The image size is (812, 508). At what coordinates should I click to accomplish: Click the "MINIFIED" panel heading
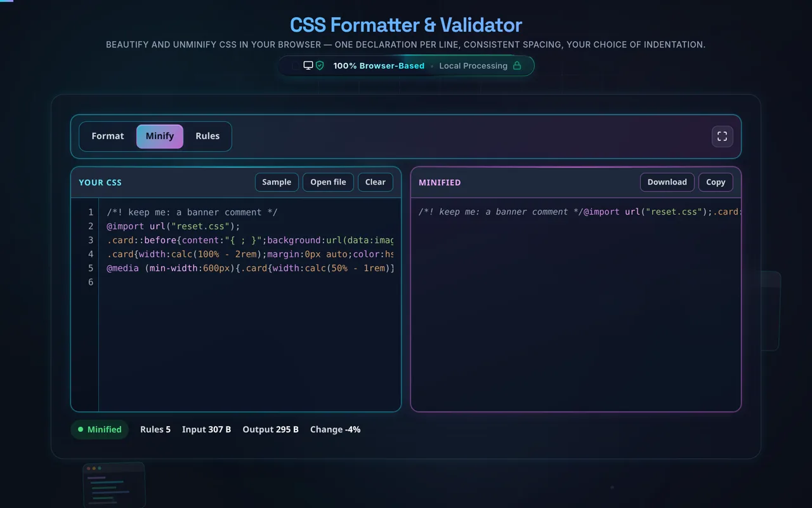point(440,183)
